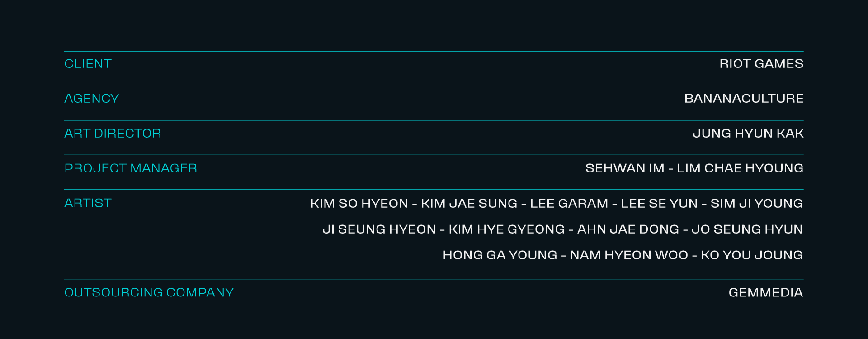Select artist JI SEUNG HYEON

pyautogui.click(x=379, y=229)
